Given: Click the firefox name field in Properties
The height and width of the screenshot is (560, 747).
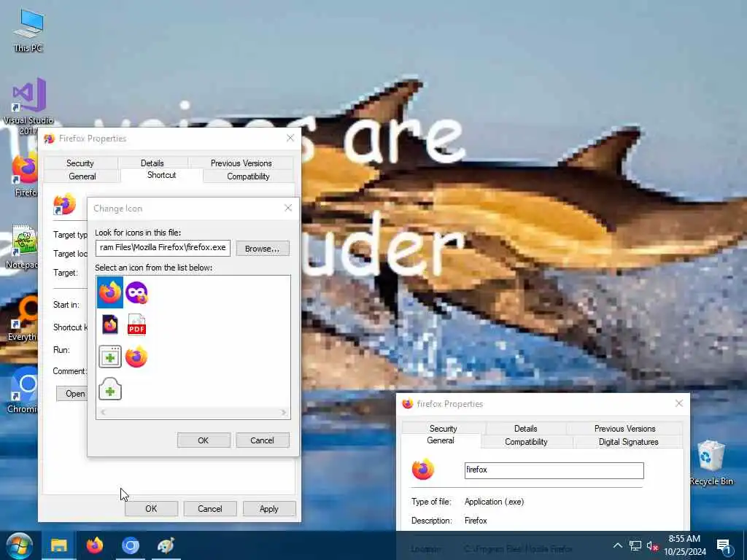Looking at the screenshot, I should (554, 470).
